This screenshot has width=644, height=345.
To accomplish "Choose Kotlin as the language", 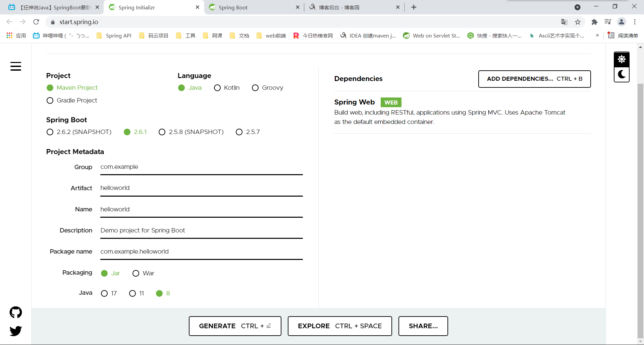I will [x=227, y=88].
